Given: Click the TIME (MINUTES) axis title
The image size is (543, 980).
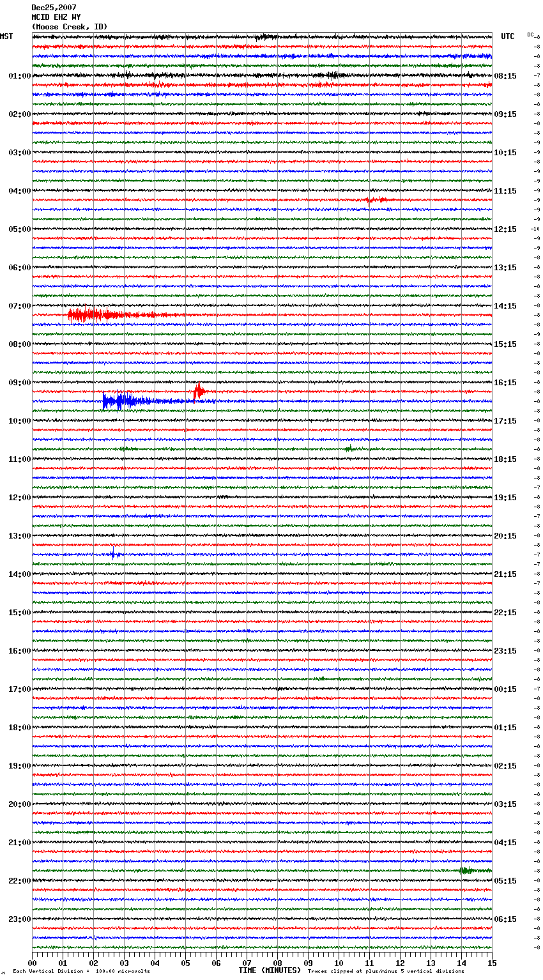Looking at the screenshot, I should click(x=270, y=970).
